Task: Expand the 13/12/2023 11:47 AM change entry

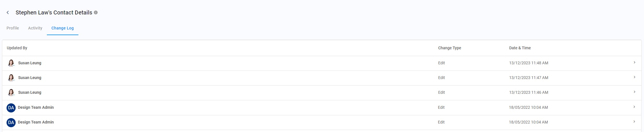Action: [634, 77]
